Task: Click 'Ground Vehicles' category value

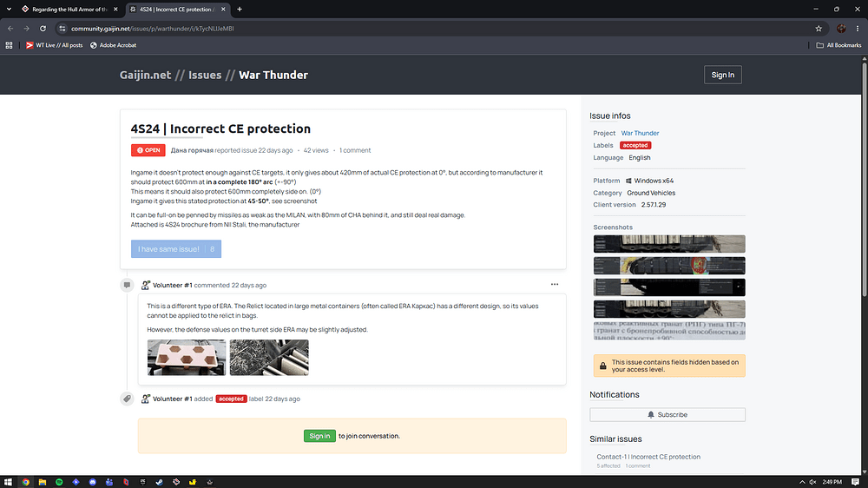Action: 651,193
